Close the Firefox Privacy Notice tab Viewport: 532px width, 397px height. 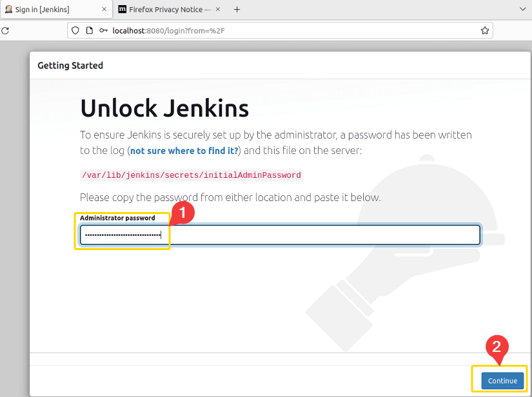click(217, 10)
